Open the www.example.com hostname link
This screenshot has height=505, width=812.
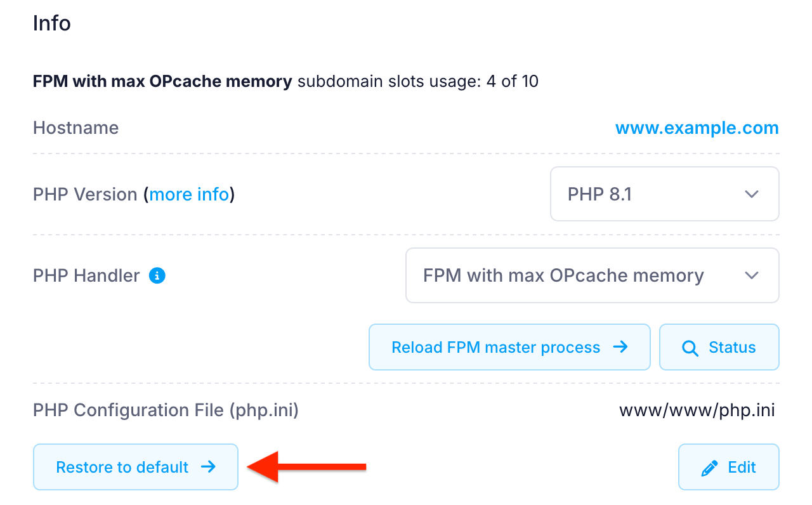[x=697, y=128]
